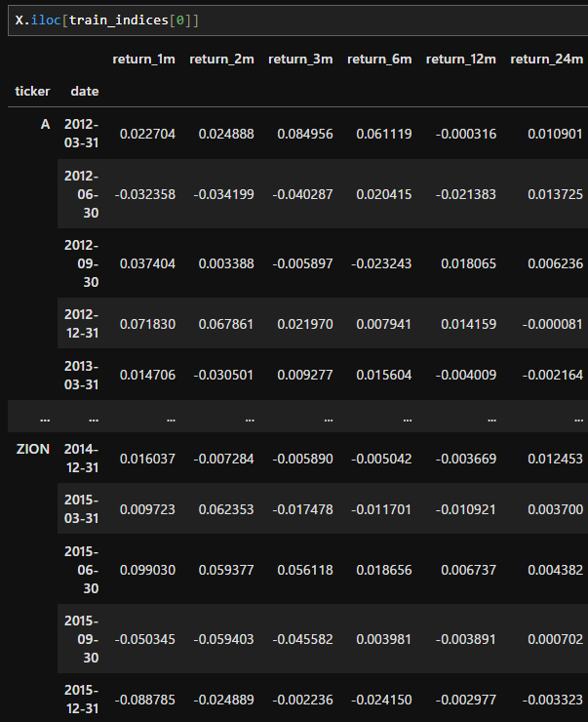
Task: Click the value 0.099030
Action: pos(147,570)
